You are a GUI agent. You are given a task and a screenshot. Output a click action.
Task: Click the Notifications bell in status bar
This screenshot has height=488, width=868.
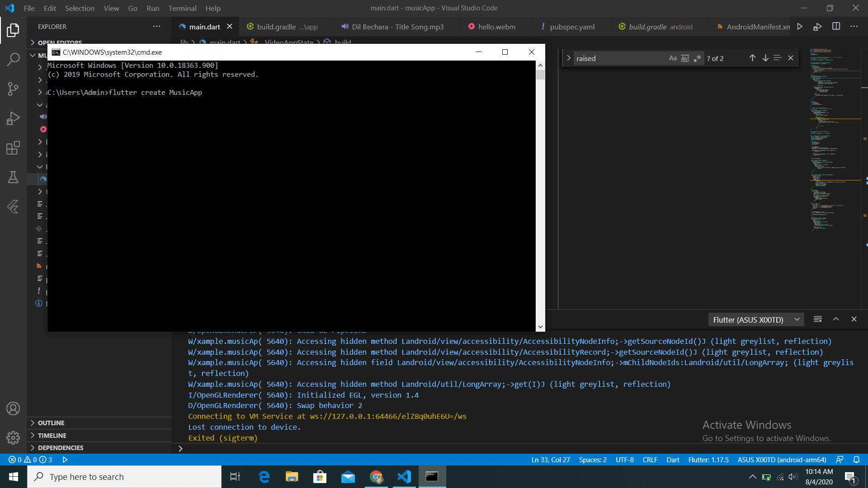point(856,460)
